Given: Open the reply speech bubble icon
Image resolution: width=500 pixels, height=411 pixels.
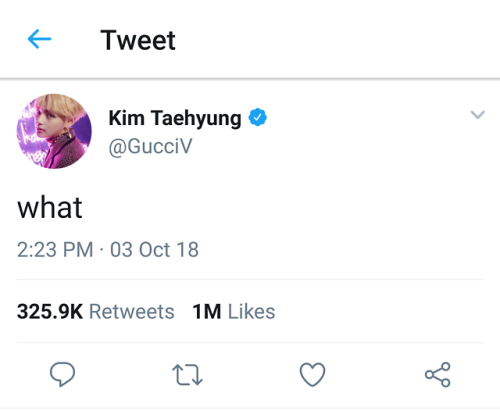Looking at the screenshot, I should coord(62,374).
